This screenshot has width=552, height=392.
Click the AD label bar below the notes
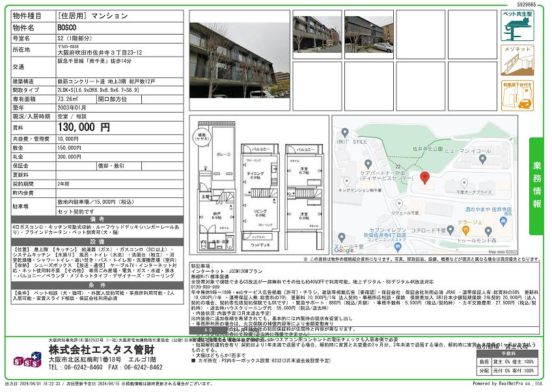tap(208, 330)
